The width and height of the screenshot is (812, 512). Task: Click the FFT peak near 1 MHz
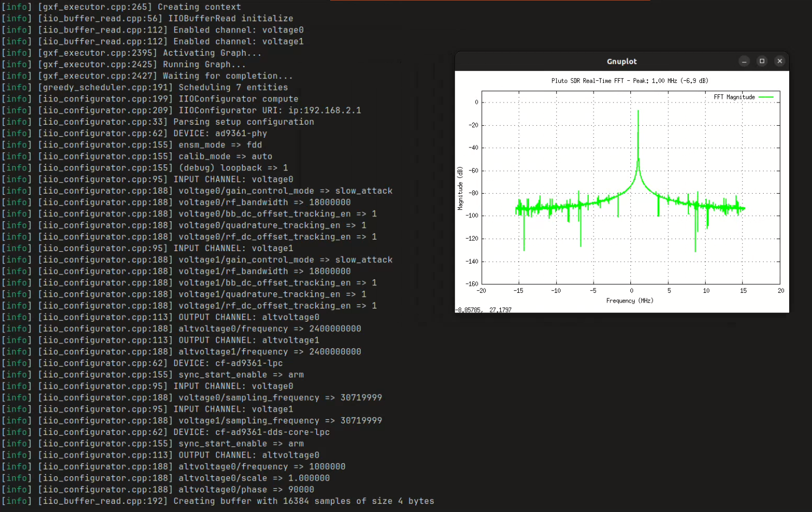tap(638, 112)
